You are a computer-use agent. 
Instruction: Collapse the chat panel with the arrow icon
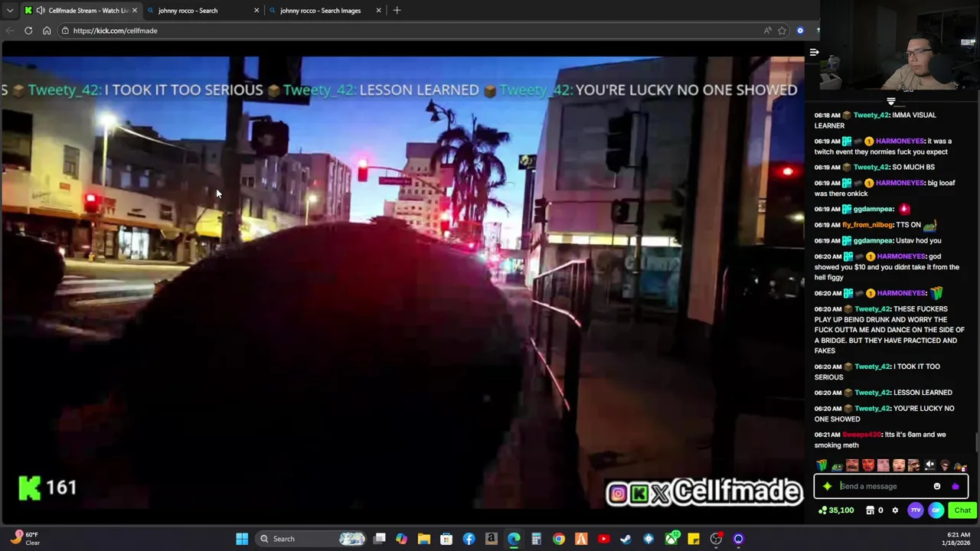click(814, 53)
